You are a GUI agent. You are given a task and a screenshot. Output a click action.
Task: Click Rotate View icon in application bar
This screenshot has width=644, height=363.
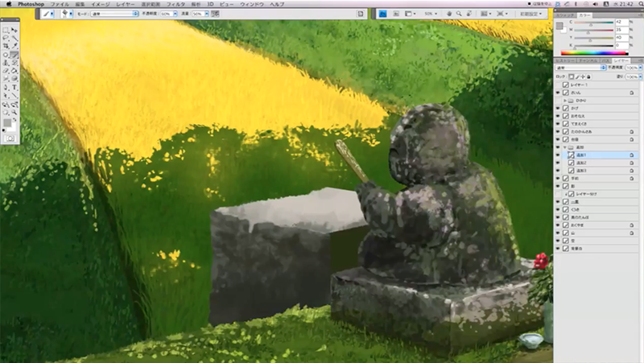click(x=469, y=14)
